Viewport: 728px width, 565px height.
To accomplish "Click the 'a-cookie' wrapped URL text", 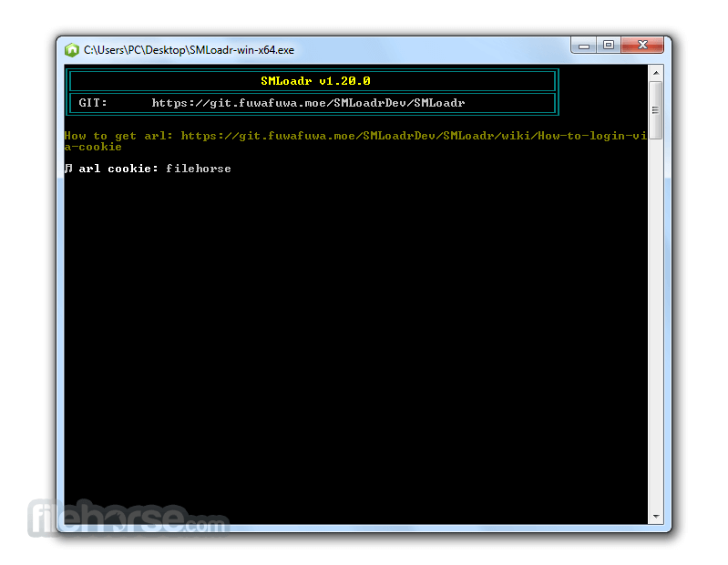I will pyautogui.click(x=93, y=147).
